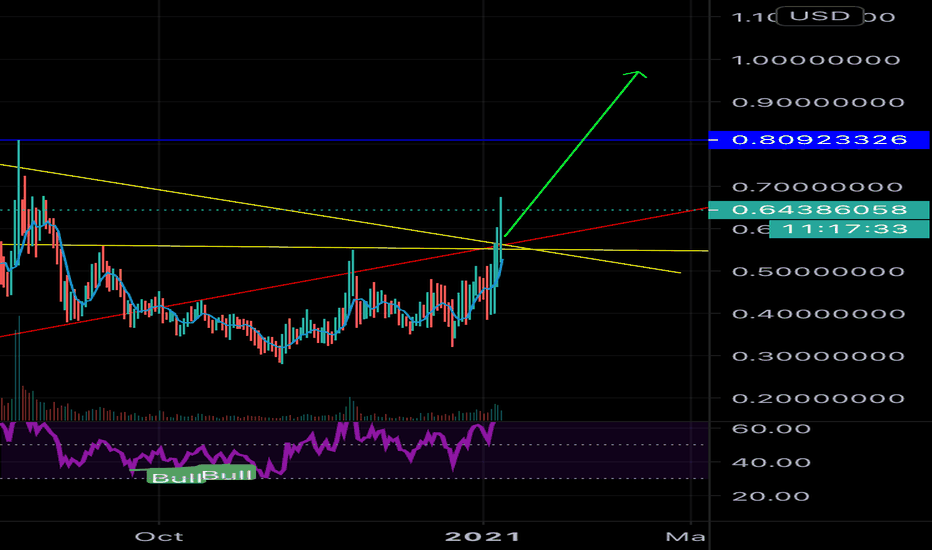The width and height of the screenshot is (932, 550).
Task: Click the Oct date label on time axis
Action: [159, 537]
